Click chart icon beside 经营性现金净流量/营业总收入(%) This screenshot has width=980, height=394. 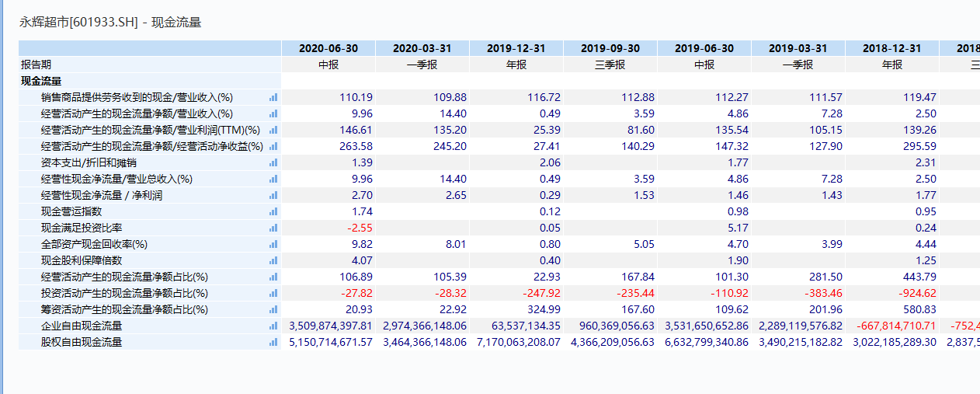coord(273,179)
